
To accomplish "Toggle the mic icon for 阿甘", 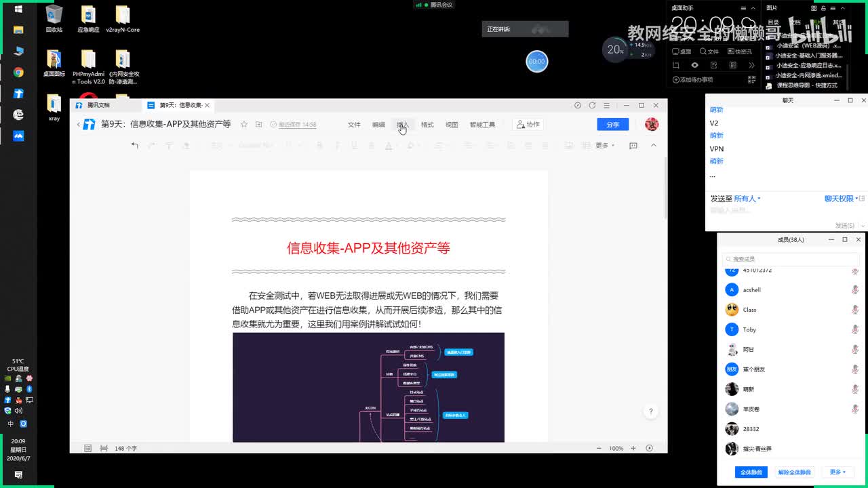I will tap(855, 349).
